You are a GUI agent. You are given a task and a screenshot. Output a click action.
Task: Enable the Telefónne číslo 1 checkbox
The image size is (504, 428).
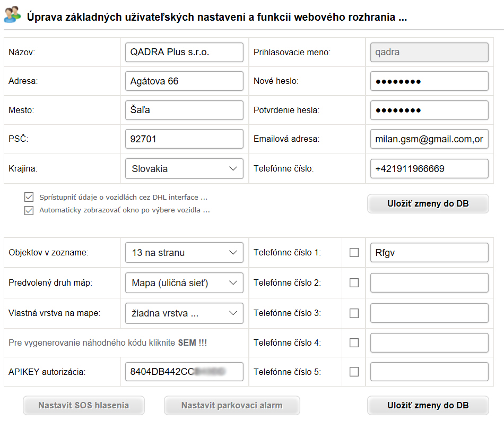point(354,253)
